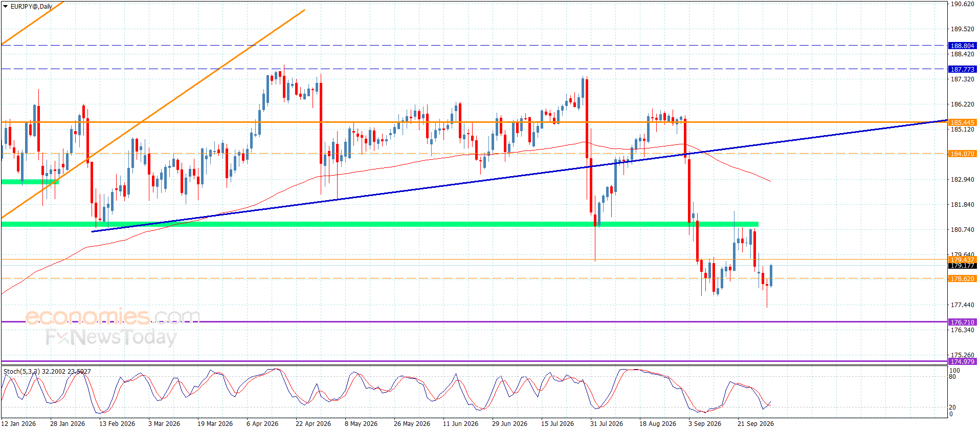
Task: Select the 6 Apr 2026 date label
Action: pyautogui.click(x=262, y=423)
